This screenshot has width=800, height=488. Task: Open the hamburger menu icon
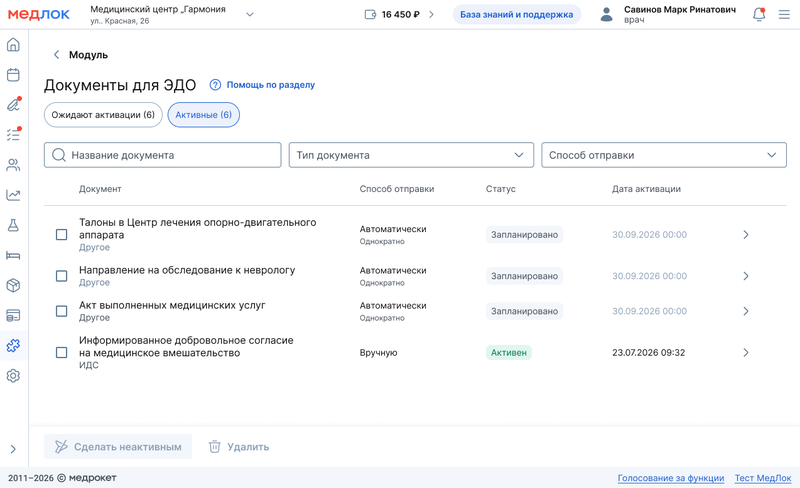coord(784,14)
